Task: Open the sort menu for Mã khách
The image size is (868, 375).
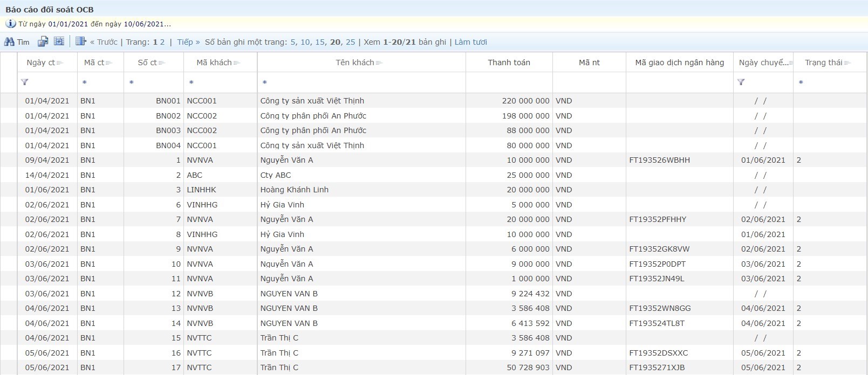Action: tap(237, 63)
